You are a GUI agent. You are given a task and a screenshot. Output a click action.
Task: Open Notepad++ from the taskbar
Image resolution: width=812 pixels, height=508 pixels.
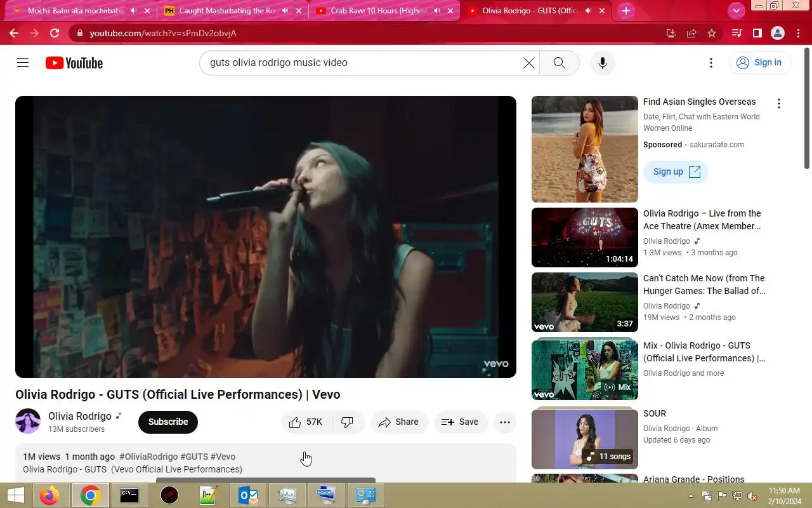(208, 495)
